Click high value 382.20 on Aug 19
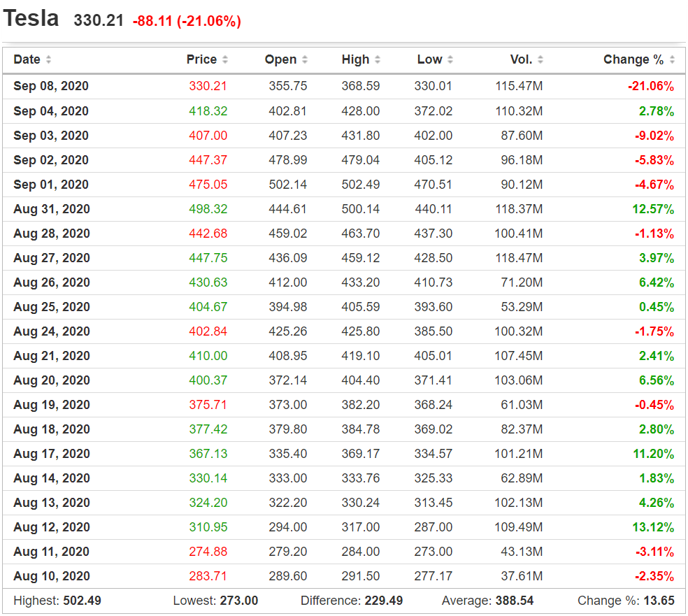Screen dimensions: 688x616 tap(361, 405)
